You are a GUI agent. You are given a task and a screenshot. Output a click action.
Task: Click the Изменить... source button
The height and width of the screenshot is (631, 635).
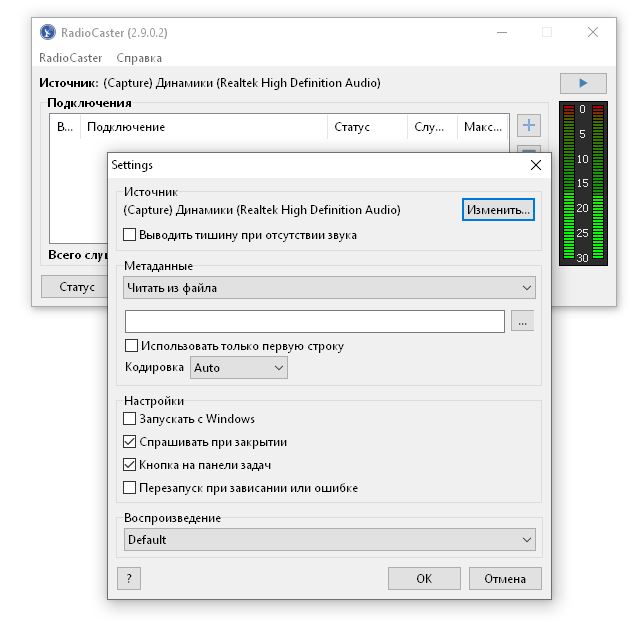498,210
